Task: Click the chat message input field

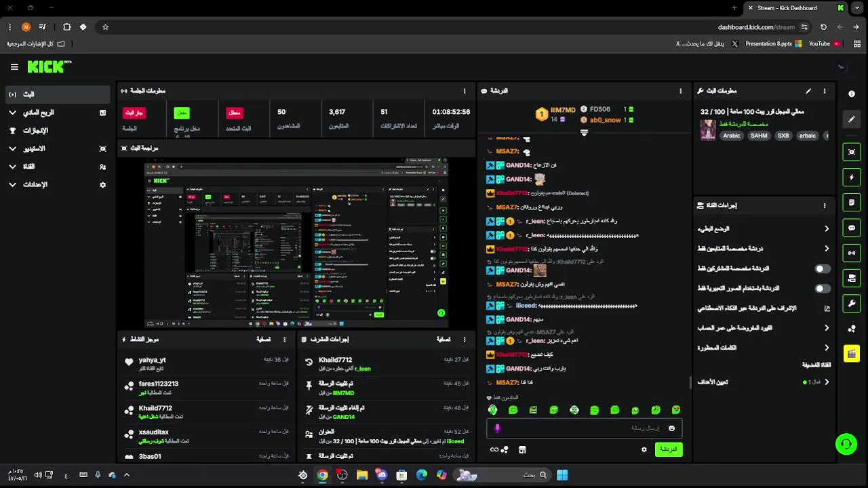Action: pos(584,428)
